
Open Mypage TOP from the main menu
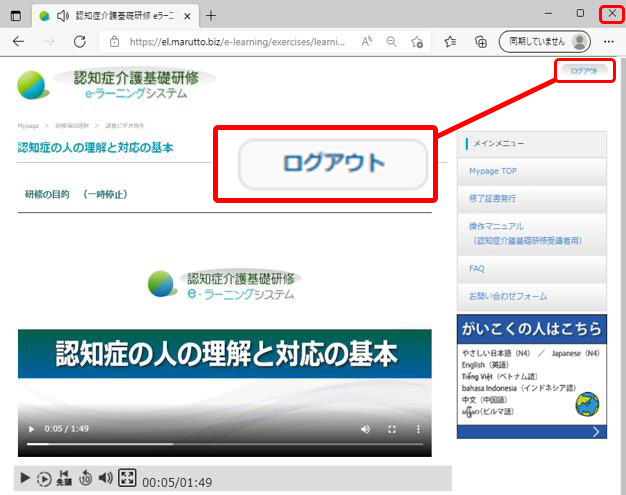pos(493,171)
